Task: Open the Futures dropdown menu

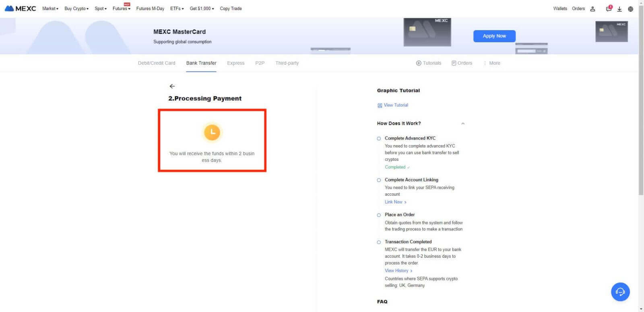Action: 122,8
